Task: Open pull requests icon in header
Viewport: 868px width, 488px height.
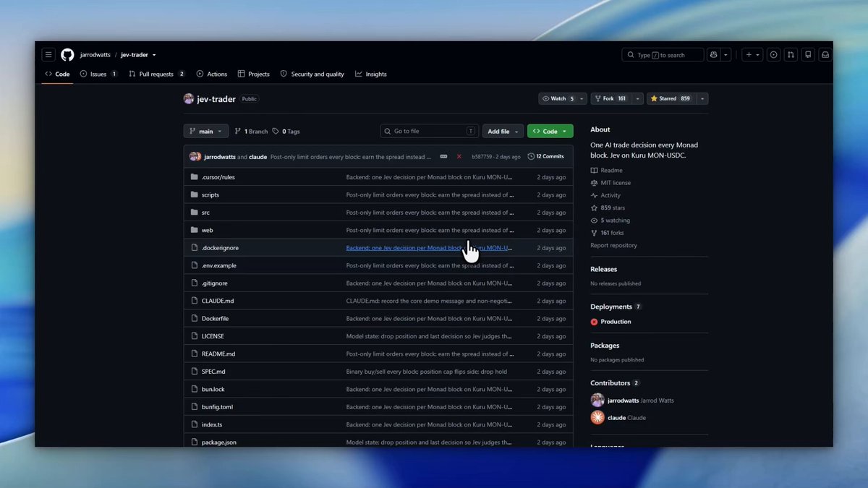Action: [791, 55]
